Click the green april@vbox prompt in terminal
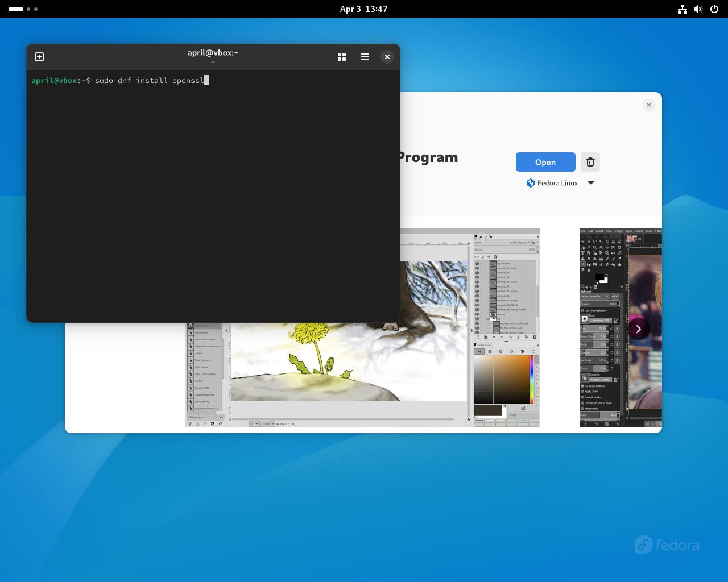Image resolution: width=728 pixels, height=582 pixels. [x=54, y=81]
